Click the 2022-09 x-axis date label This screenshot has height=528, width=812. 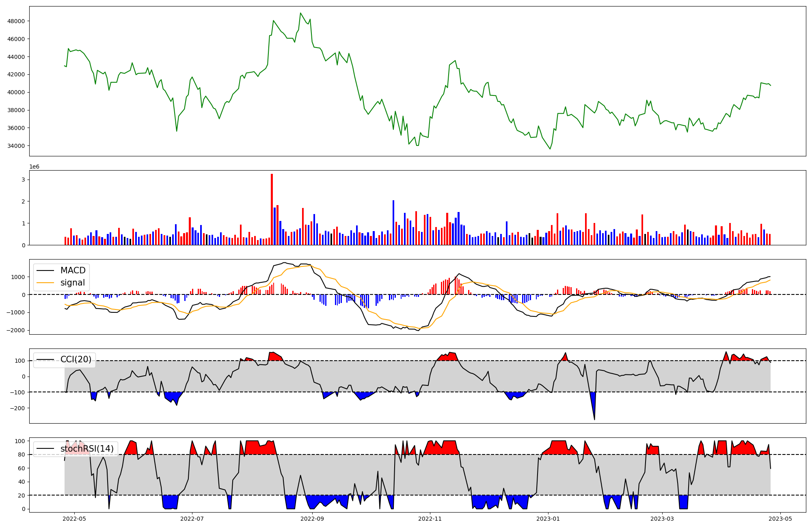tap(312, 519)
